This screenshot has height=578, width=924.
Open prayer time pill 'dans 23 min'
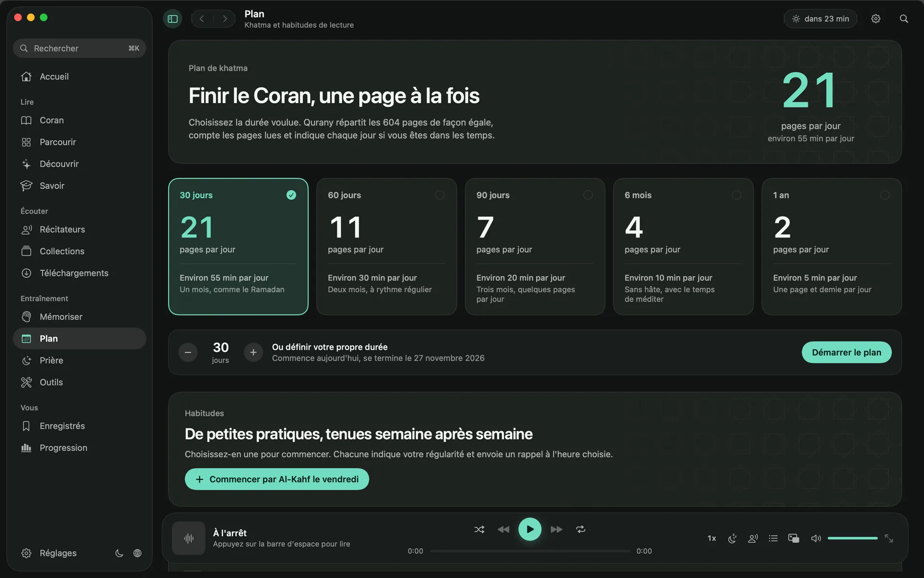pos(821,19)
